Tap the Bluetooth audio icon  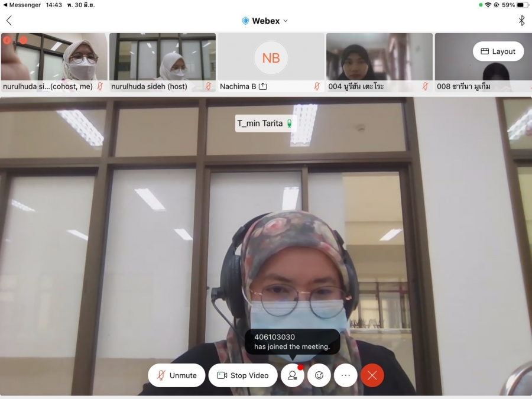(521, 21)
